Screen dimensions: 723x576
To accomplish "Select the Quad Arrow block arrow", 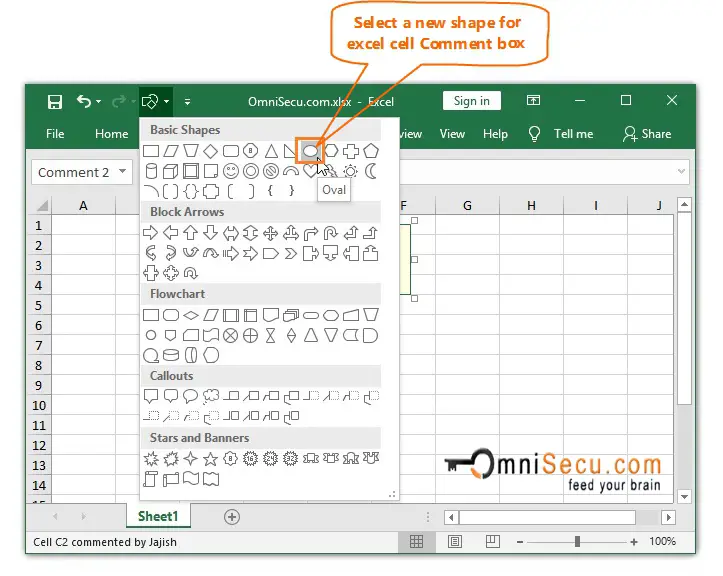I will pyautogui.click(x=271, y=233).
